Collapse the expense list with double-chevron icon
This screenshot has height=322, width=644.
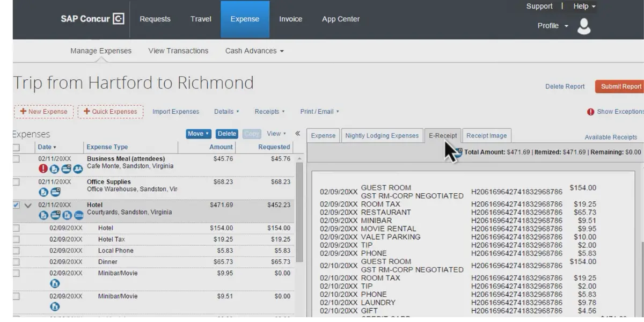coord(298,134)
